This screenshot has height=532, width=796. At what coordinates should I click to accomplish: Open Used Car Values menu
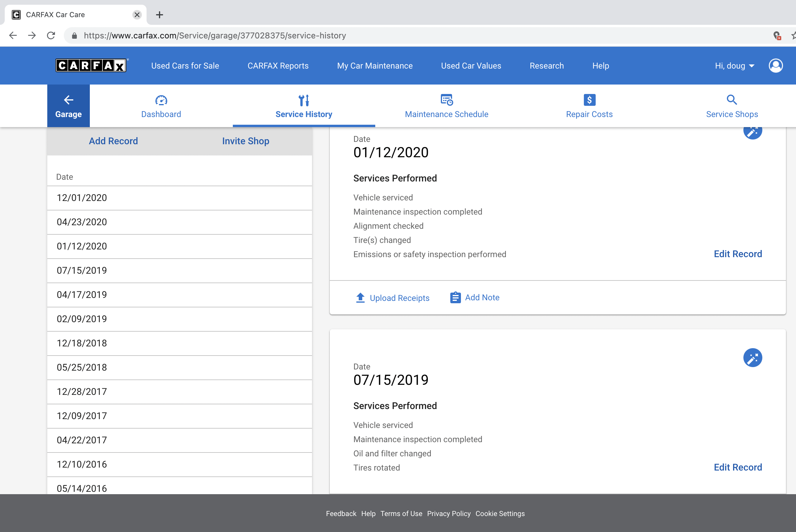471,66
